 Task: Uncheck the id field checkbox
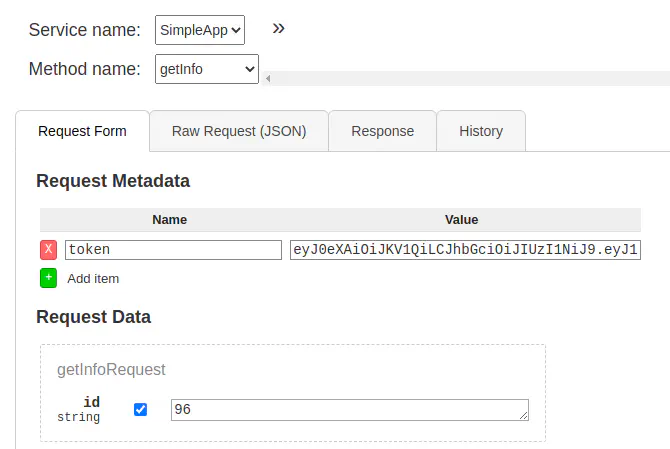(x=140, y=409)
